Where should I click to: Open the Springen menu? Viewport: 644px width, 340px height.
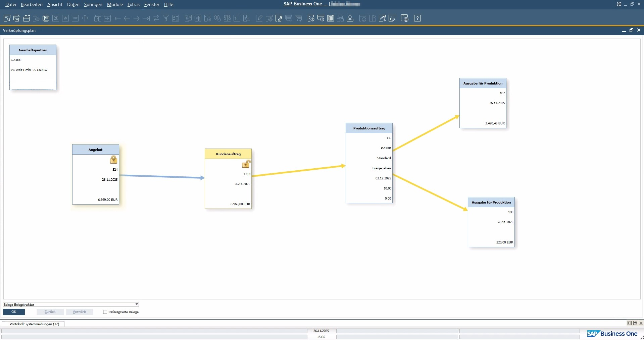coord(93,4)
